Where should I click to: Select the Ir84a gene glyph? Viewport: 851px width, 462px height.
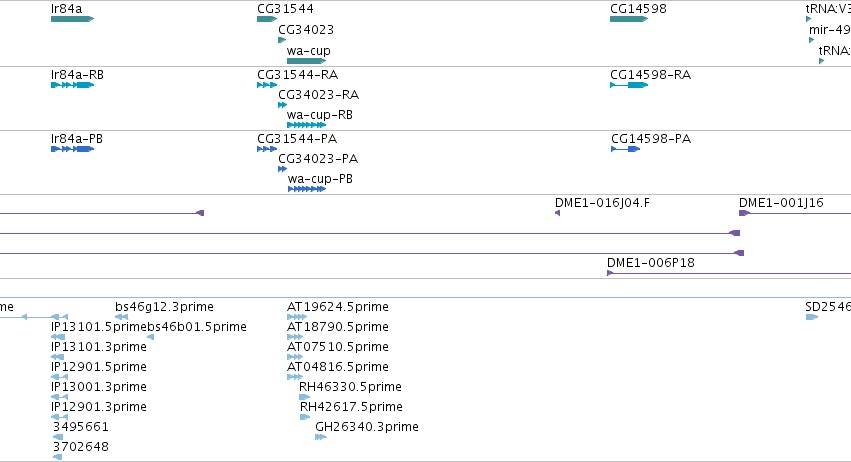click(72, 19)
